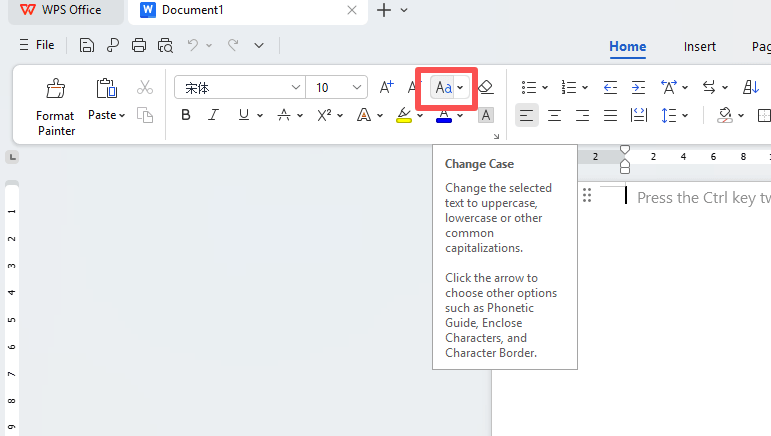Select the Format Painter tool
Viewport: 771px width, 436px height.
tap(56, 107)
